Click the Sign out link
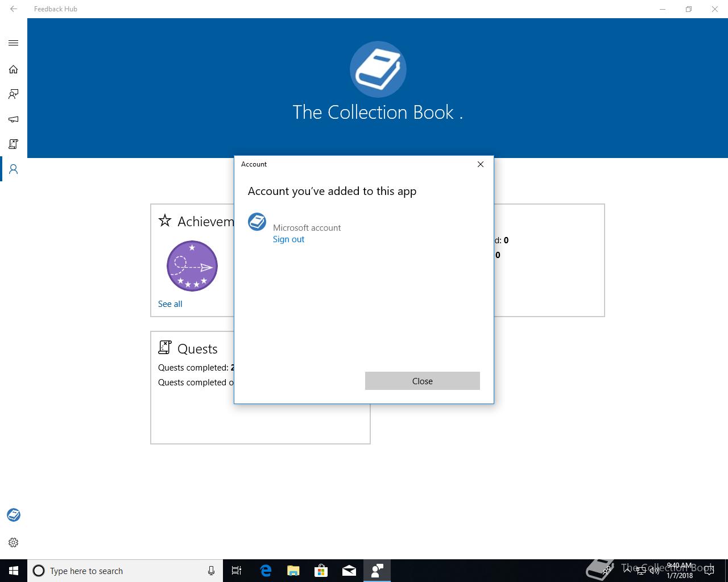This screenshot has height=582, width=728. 288,239
